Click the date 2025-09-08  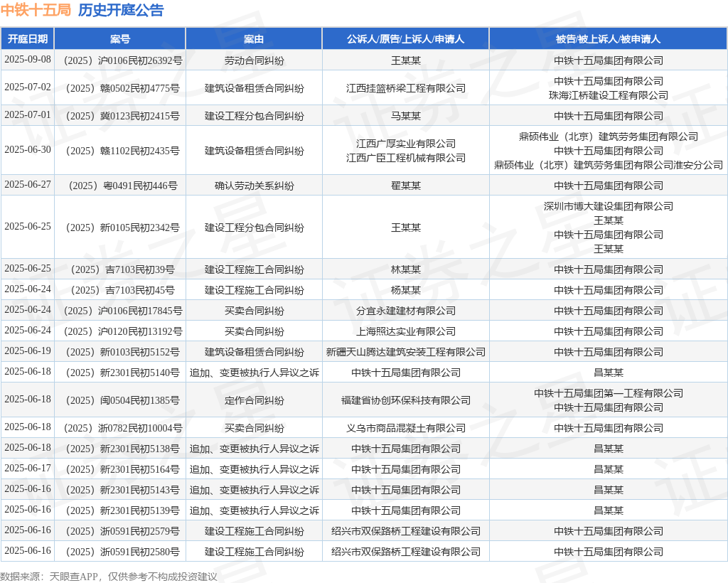(28, 60)
